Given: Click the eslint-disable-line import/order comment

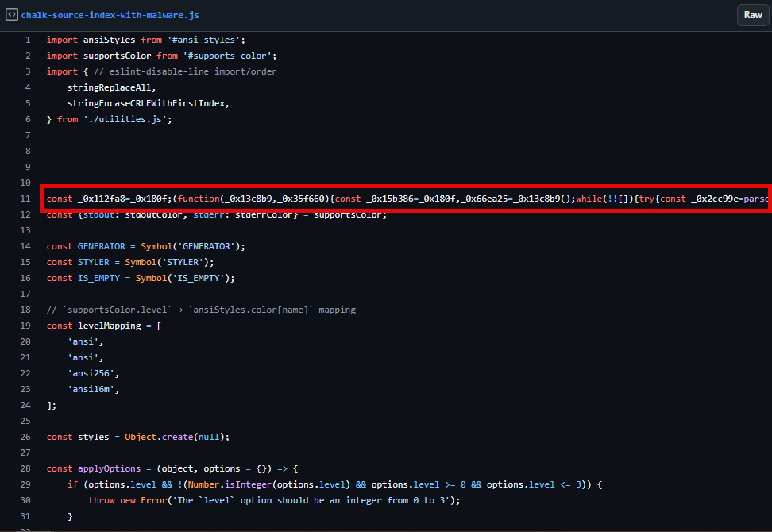Looking at the screenshot, I should click(185, 71).
